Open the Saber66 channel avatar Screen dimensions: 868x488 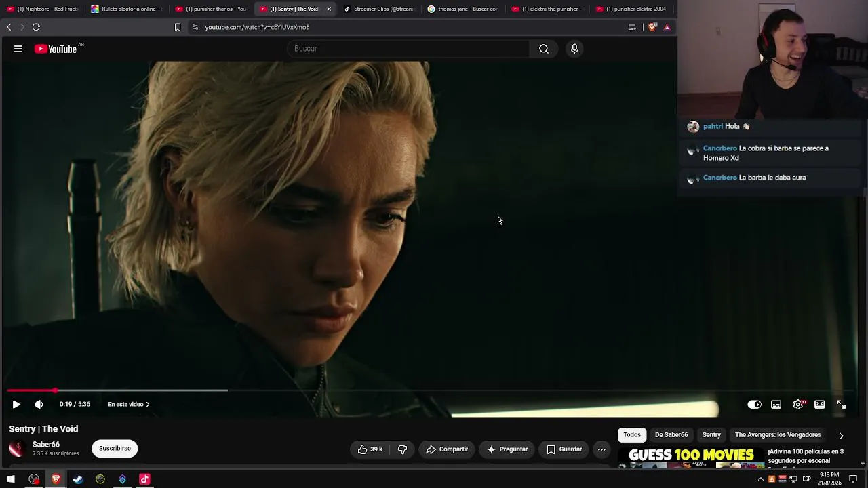(17, 449)
